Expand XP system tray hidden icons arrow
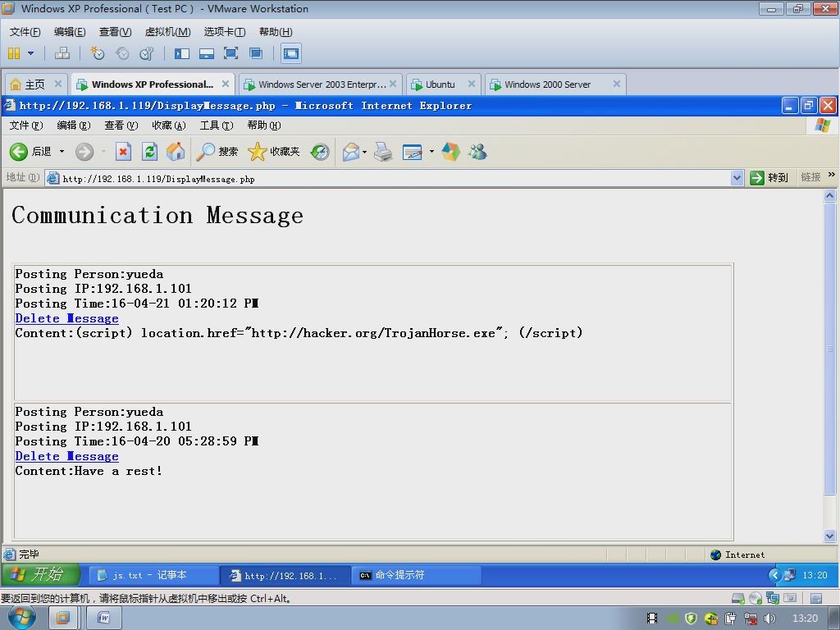The width and height of the screenshot is (840, 630). coord(774,575)
